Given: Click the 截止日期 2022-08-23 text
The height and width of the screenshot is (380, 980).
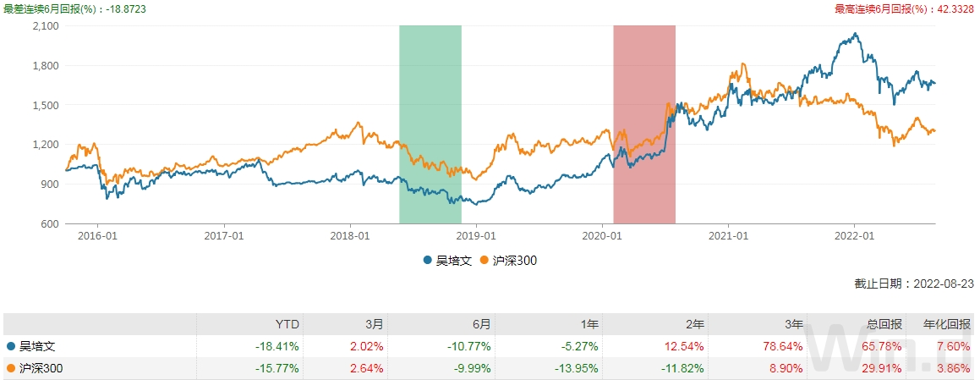Looking at the screenshot, I should 914,284.
